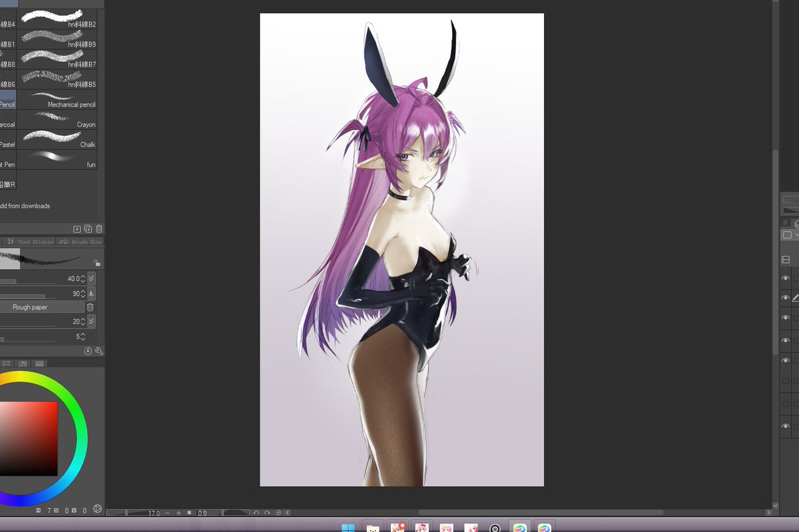Switch to the middle color panel tab icon

23,364
